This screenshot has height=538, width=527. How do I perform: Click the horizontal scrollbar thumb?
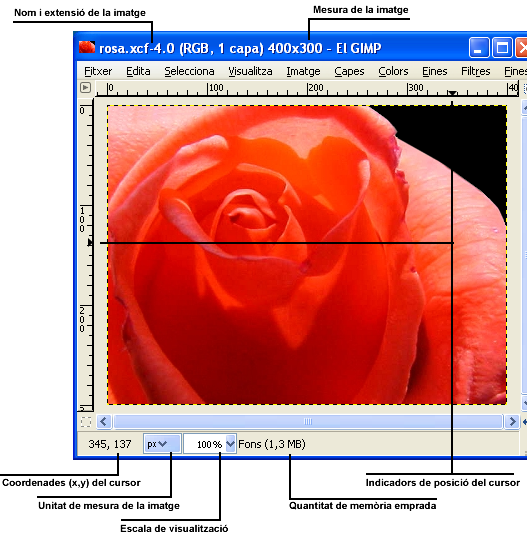coord(308,421)
